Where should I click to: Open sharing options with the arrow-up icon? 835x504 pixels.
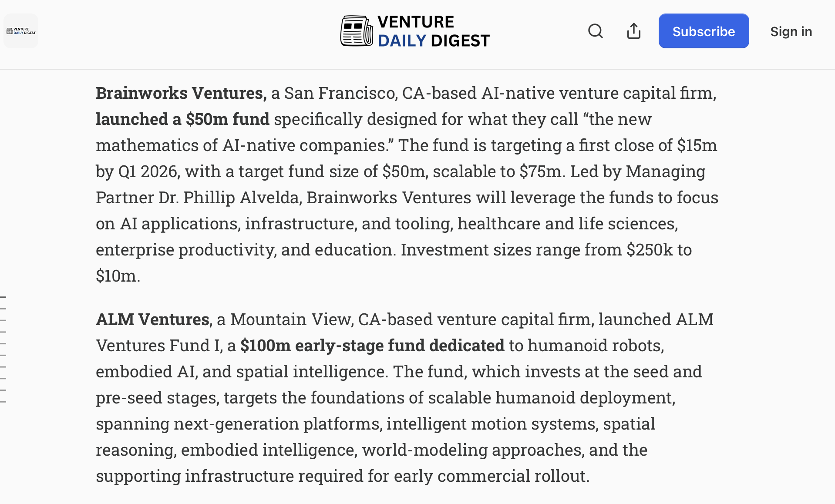pyautogui.click(x=633, y=31)
